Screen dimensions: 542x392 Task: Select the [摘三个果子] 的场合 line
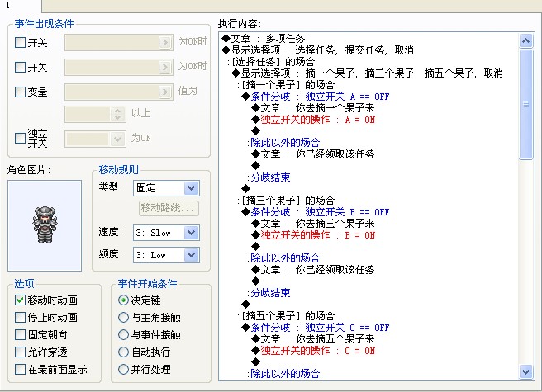coord(286,201)
